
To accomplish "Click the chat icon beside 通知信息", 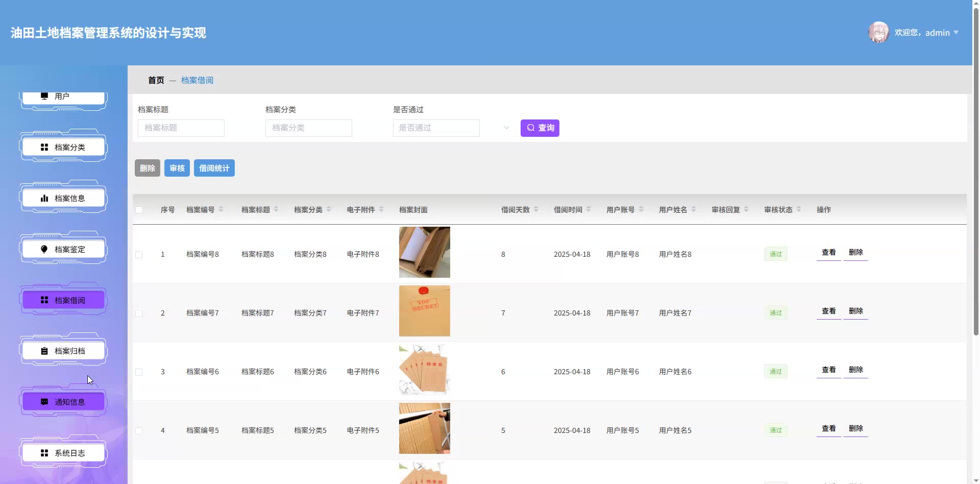I will pyautogui.click(x=44, y=402).
